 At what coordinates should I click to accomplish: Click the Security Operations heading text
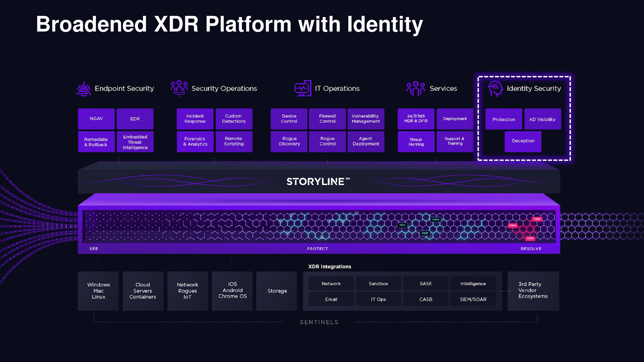224,88
